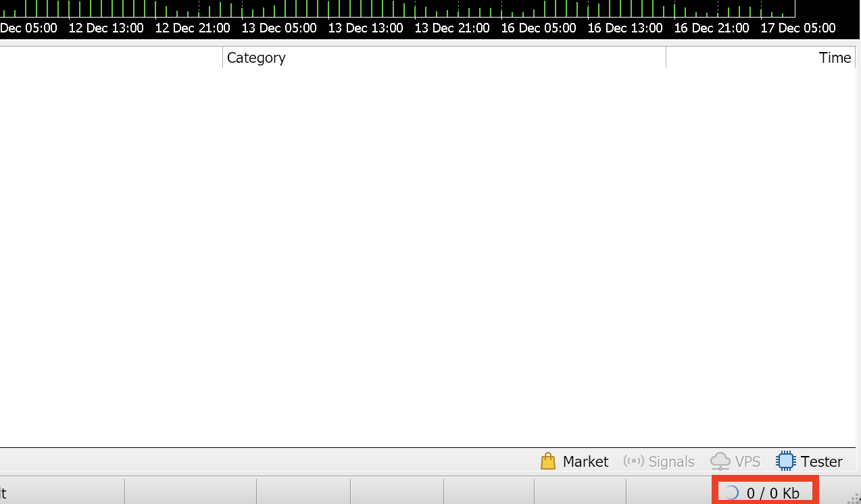Select the 13 Dec 21:00 time label

pyautogui.click(x=452, y=28)
